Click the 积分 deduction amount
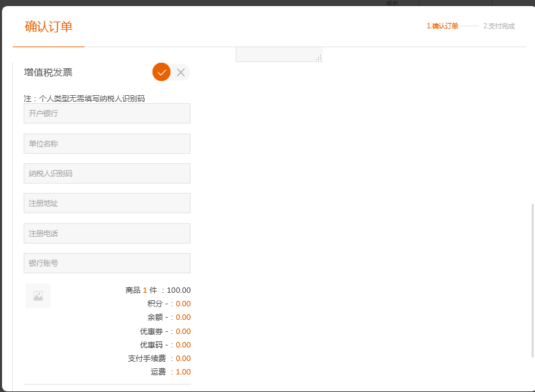Viewport: 535px width, 392px height. pos(183,304)
